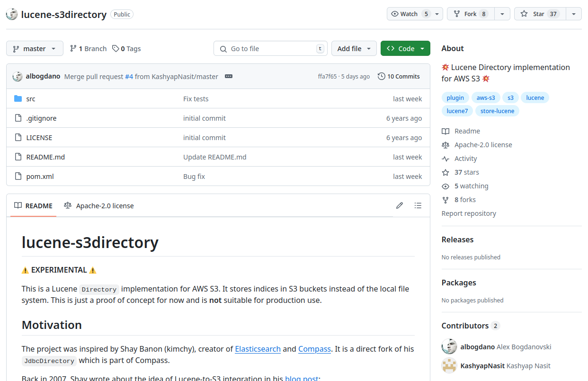Open the Compass link in Motivation

click(314, 349)
